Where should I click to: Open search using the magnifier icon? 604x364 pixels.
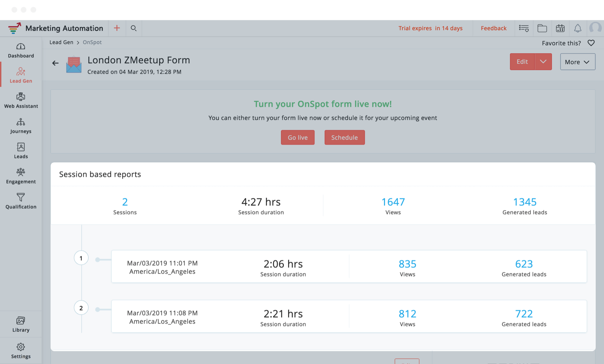point(134,28)
